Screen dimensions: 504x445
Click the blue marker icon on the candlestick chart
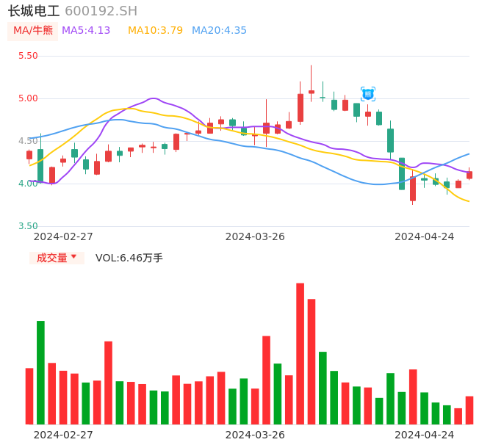tap(368, 93)
